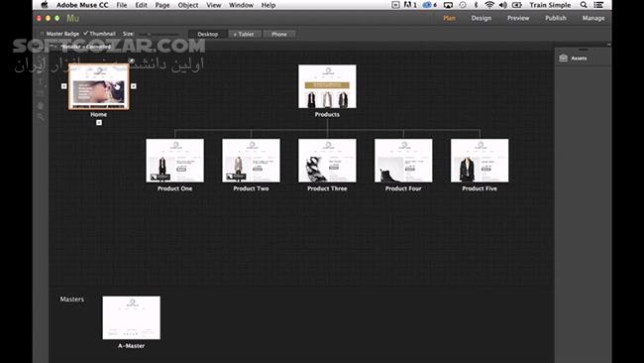644x363 pixels.
Task: Select the Product One thumbnail
Action: [174, 161]
